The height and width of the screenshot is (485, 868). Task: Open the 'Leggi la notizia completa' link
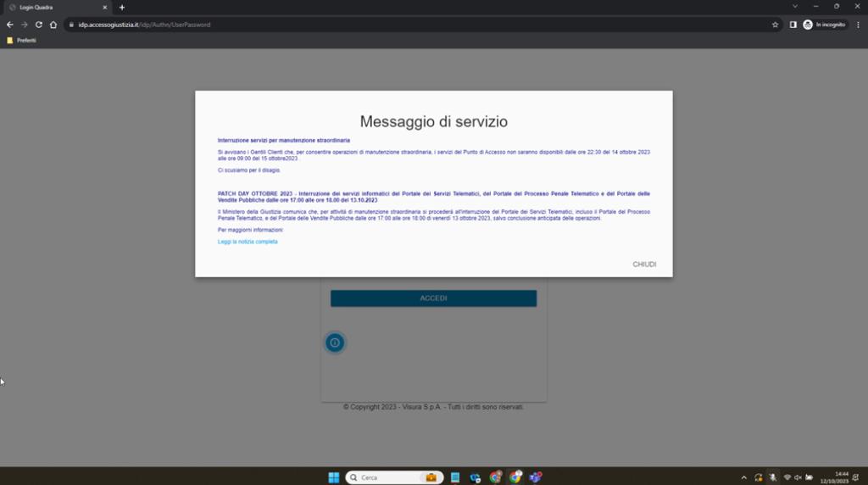[248, 242]
